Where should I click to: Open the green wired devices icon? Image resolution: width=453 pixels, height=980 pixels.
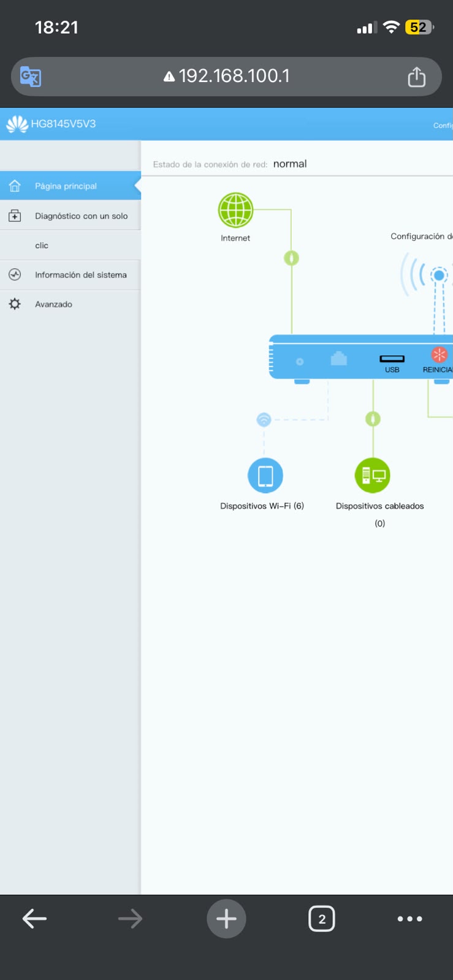tap(373, 475)
